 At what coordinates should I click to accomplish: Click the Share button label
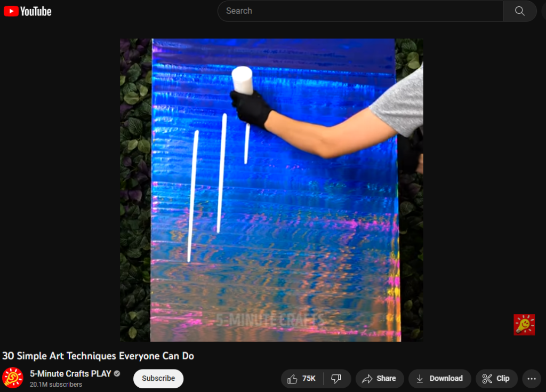click(386, 379)
